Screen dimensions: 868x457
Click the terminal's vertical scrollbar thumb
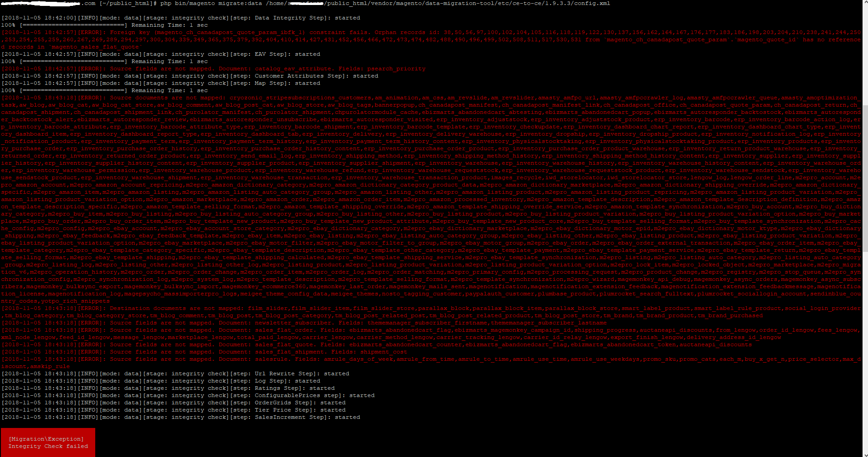(865, 178)
